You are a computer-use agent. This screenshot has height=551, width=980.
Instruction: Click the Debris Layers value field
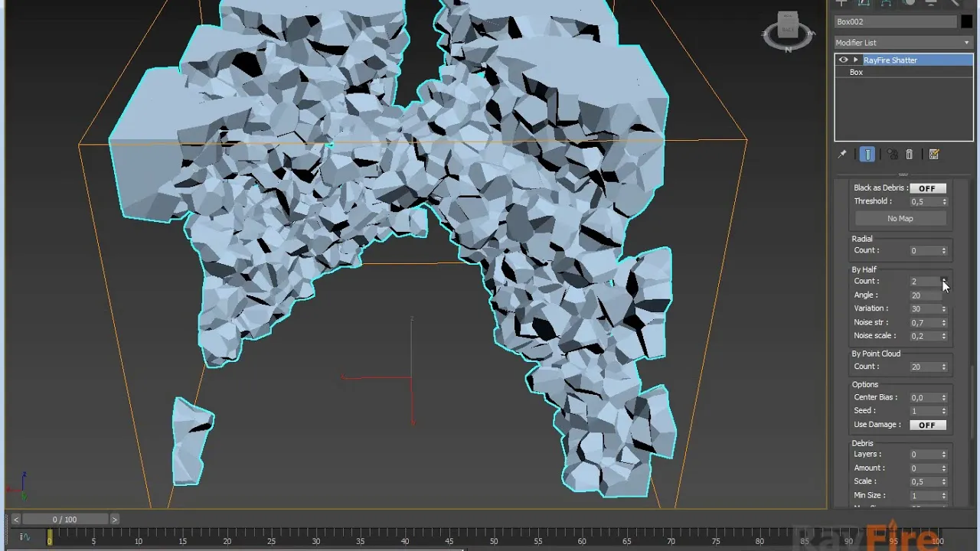925,455
